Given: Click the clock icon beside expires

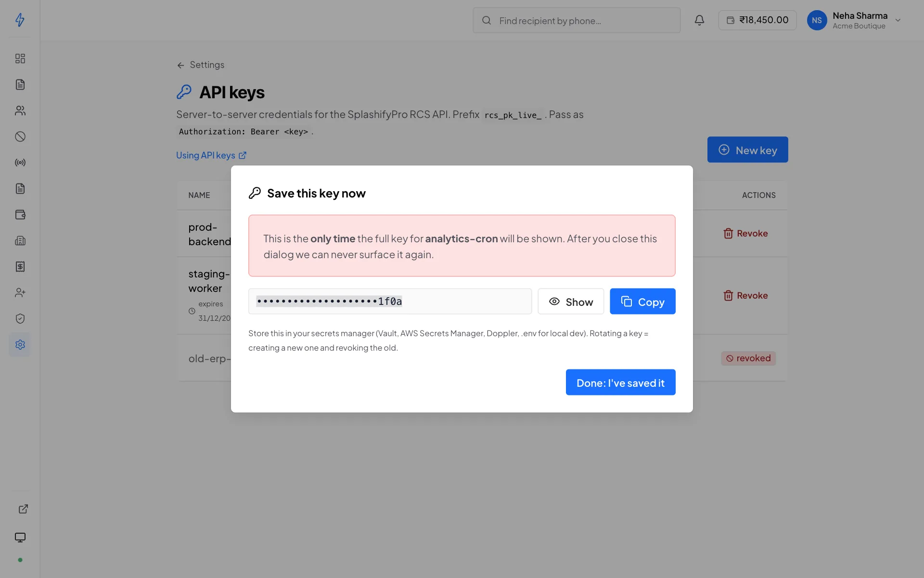Looking at the screenshot, I should pyautogui.click(x=192, y=311).
